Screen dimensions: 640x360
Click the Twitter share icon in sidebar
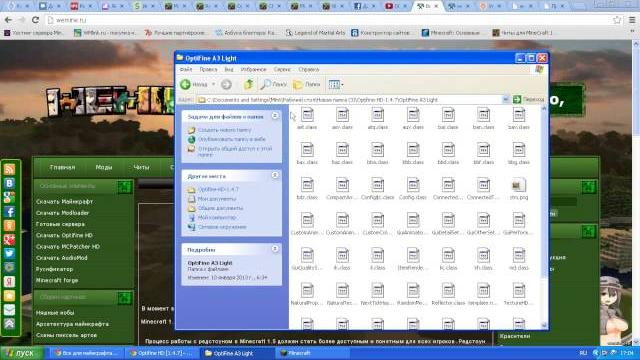point(9,253)
